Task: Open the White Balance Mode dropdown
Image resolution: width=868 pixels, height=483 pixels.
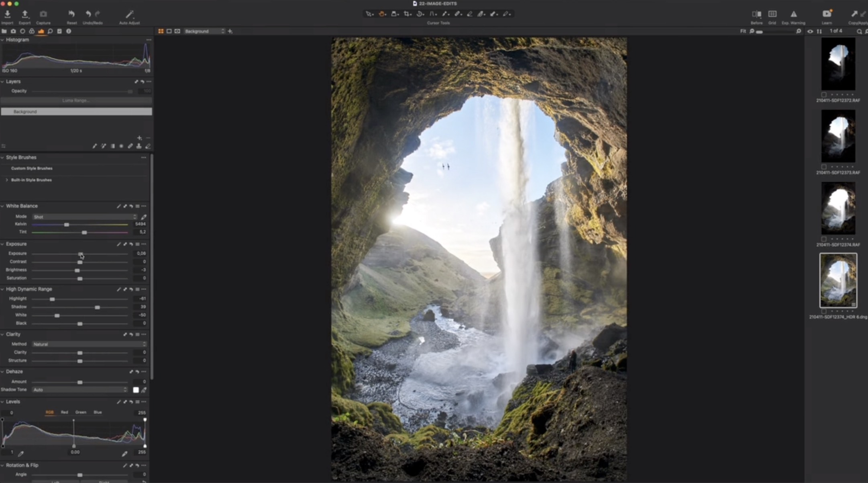Action: click(84, 217)
